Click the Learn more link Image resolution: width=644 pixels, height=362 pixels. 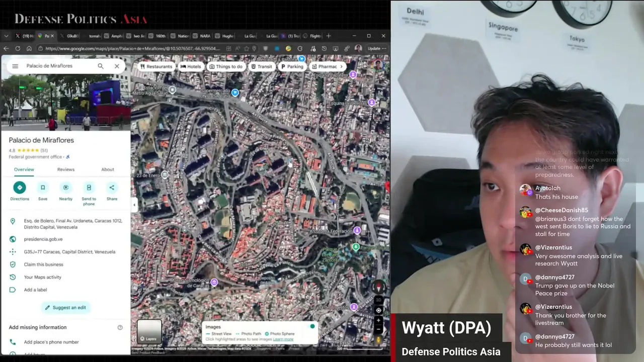point(283,339)
